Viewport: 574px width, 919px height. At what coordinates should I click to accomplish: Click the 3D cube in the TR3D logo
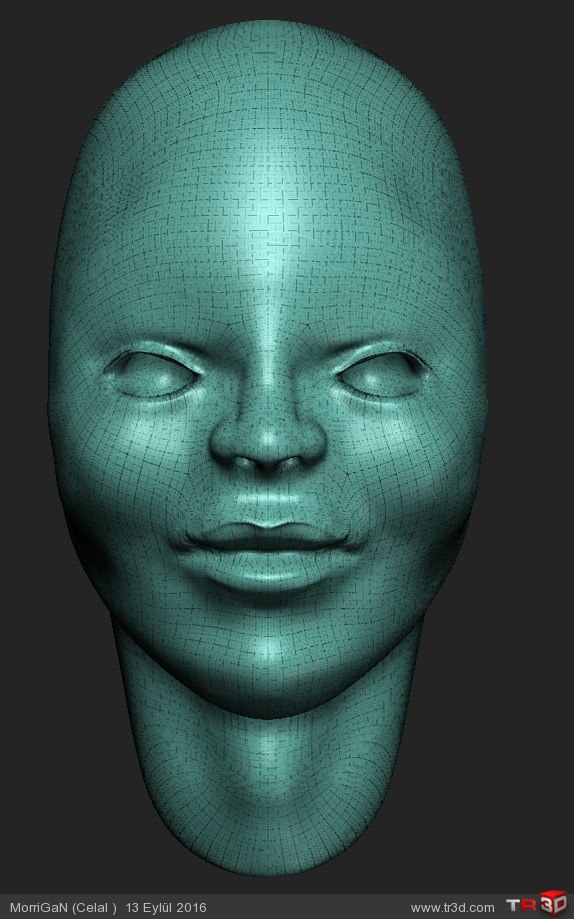[x=553, y=903]
